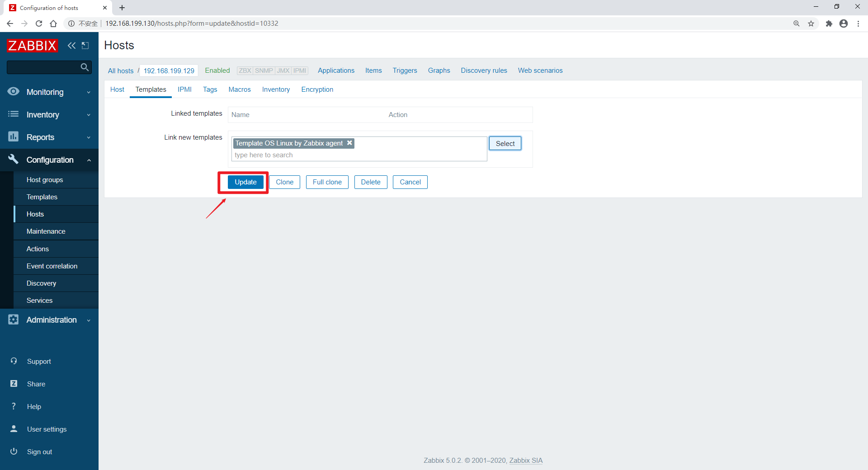The width and height of the screenshot is (868, 470).
Task: Remove Template OS Linux by Zabbix agent
Action: coord(349,143)
